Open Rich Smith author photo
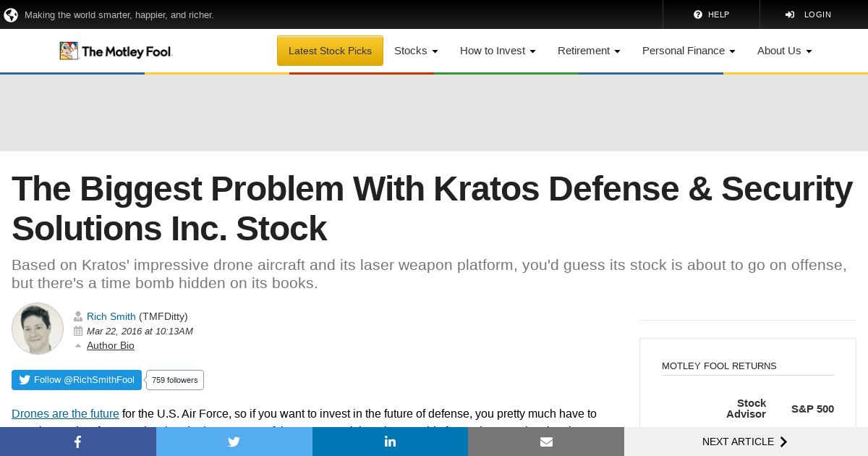The height and width of the screenshot is (456, 868). coord(38,329)
